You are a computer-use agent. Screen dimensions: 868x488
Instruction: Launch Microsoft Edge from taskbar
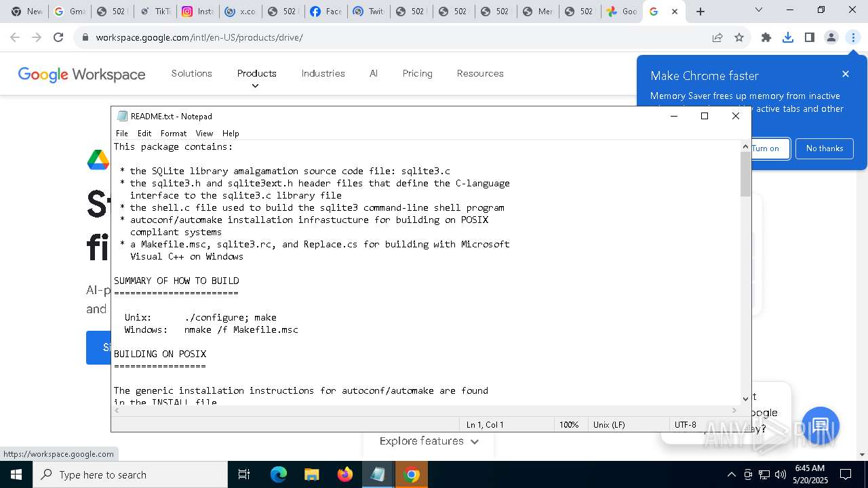pyautogui.click(x=279, y=474)
